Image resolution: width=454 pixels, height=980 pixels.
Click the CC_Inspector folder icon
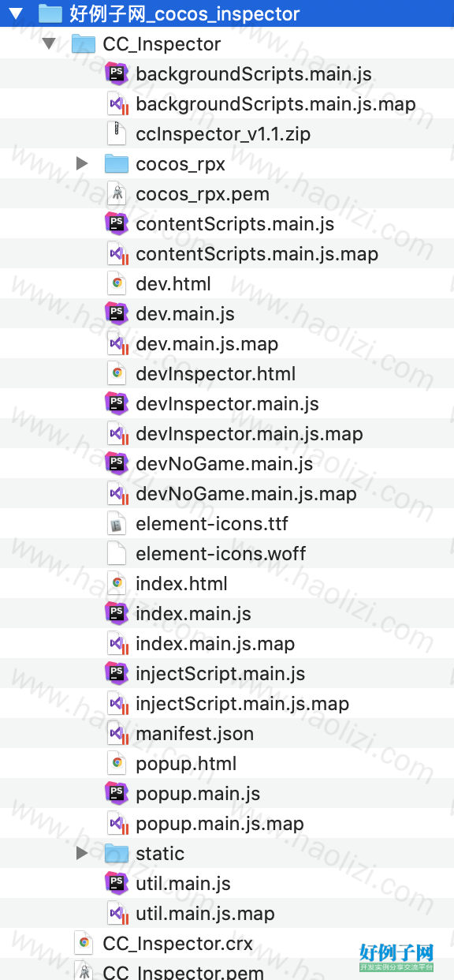coord(84,43)
